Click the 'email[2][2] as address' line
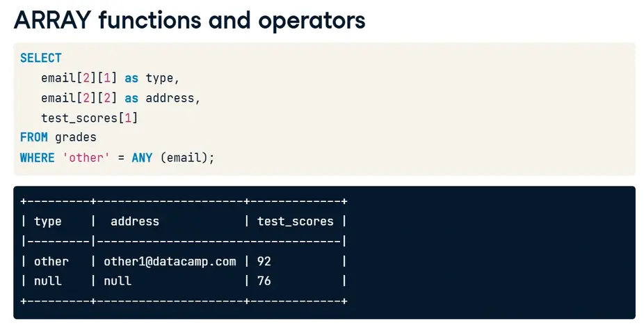Image resolution: width=644 pixels, height=328 pixels. click(x=120, y=98)
